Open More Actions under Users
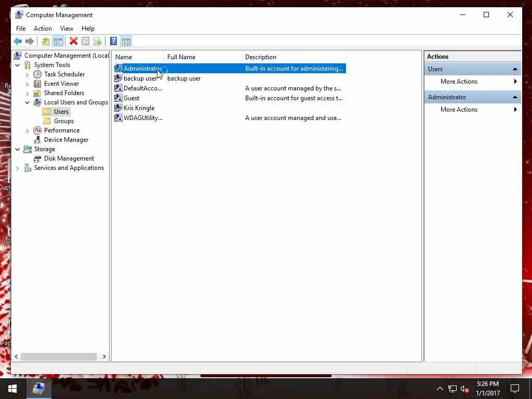 click(473, 82)
